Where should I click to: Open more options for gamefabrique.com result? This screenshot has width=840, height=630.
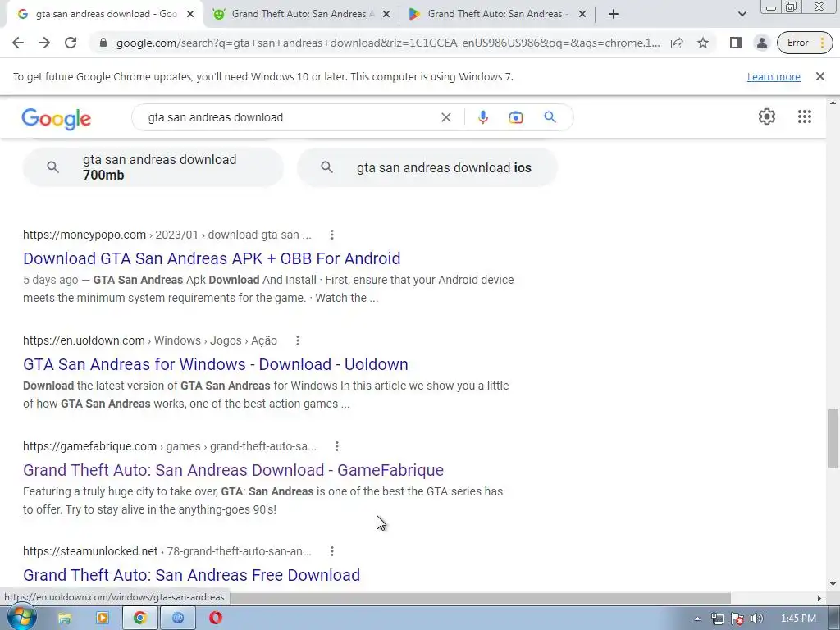click(x=337, y=446)
